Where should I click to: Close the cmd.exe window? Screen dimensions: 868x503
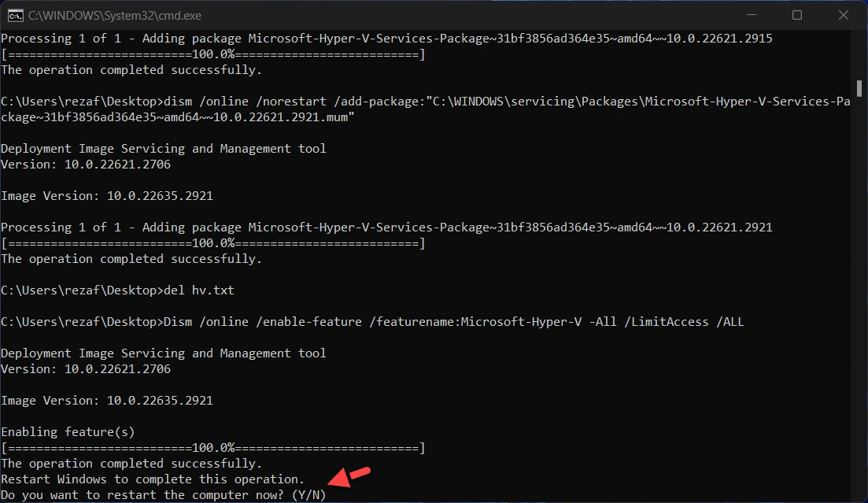point(843,15)
